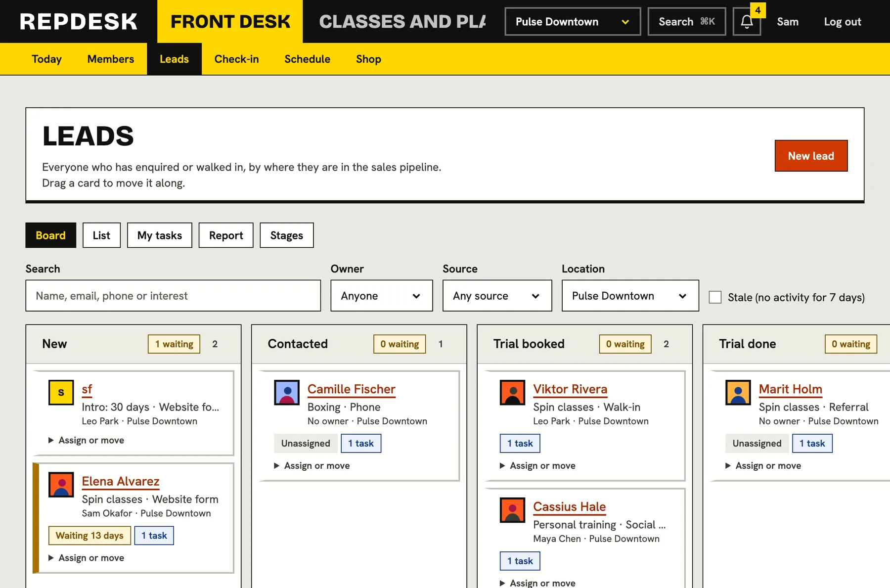The image size is (890, 588).
Task: Open Viktor Rivera's lead page
Action: (x=570, y=389)
